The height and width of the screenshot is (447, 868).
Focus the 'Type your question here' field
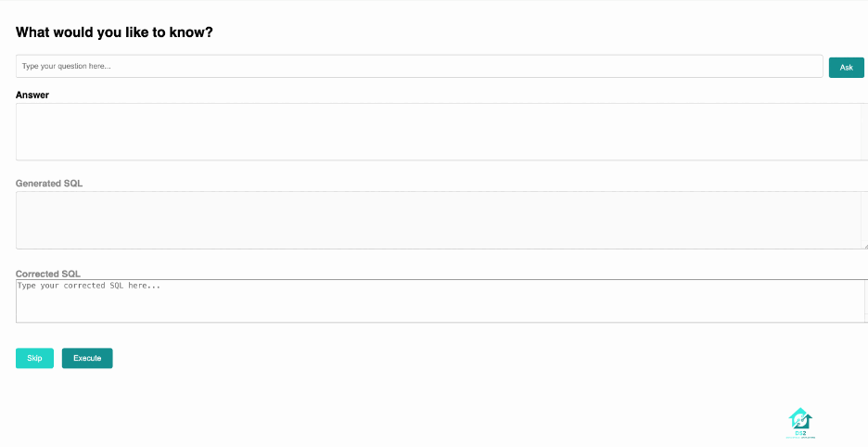[419, 67]
